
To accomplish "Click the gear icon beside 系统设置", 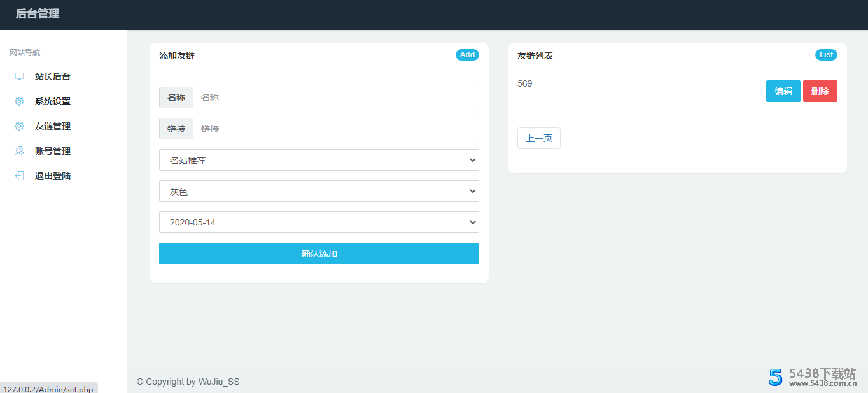I will tap(19, 101).
